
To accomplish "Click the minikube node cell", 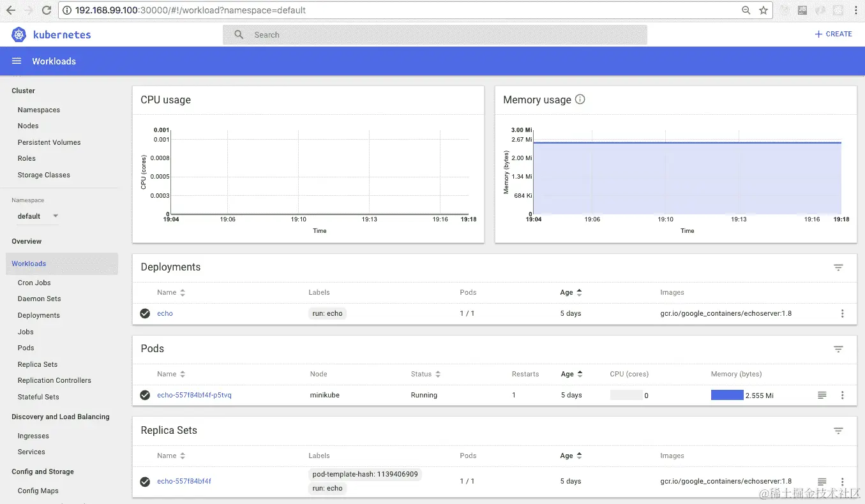I will tap(325, 395).
